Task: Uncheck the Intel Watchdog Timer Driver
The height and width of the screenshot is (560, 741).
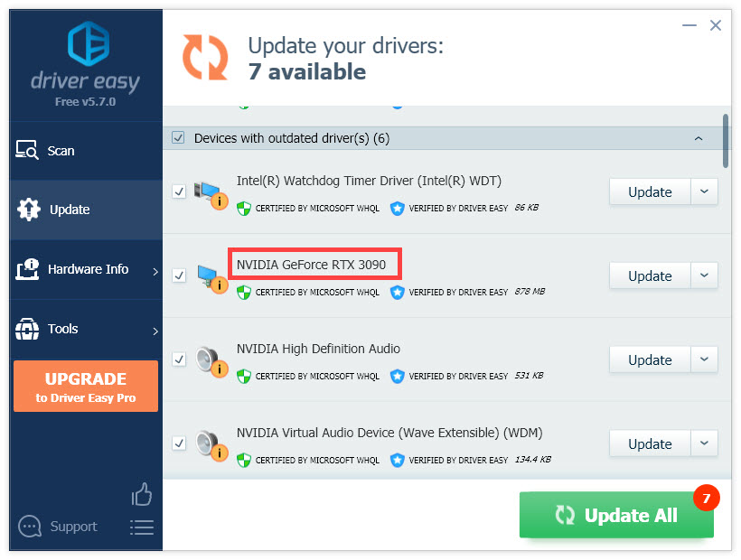Action: (178, 191)
